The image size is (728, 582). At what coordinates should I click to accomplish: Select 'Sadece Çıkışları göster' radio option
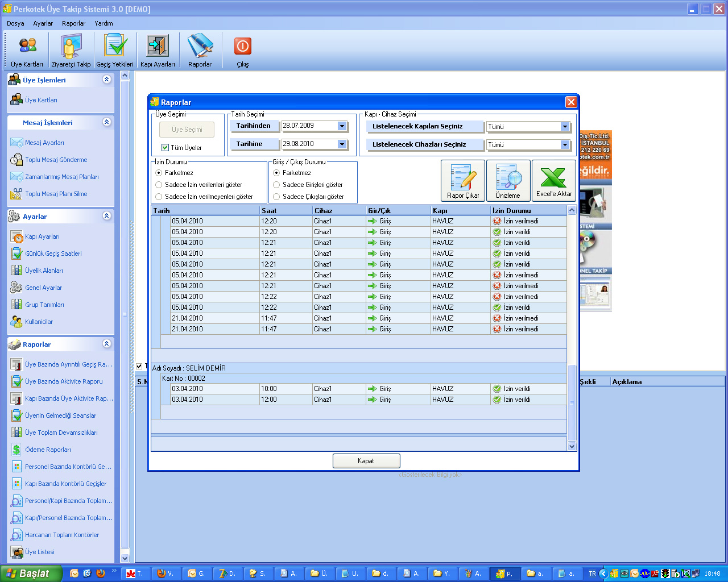coord(277,197)
